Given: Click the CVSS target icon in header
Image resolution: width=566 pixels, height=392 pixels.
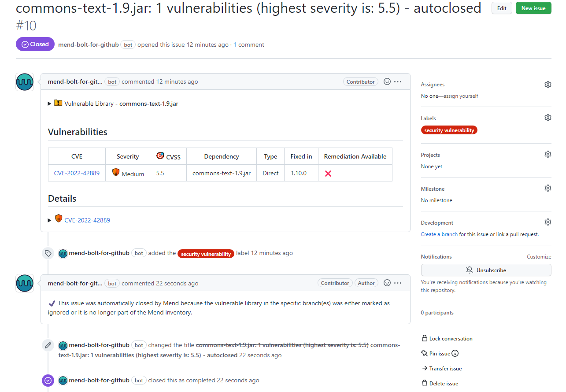Looking at the screenshot, I should point(160,155).
